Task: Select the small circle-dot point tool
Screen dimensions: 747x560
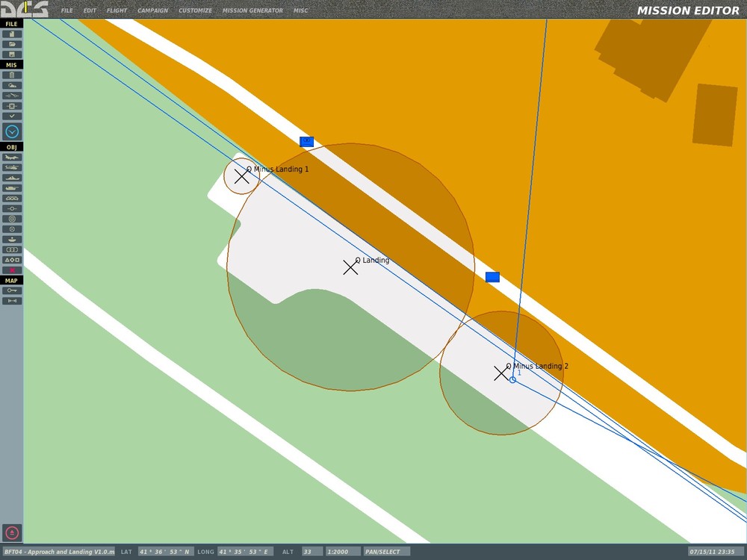Action: click(12, 229)
